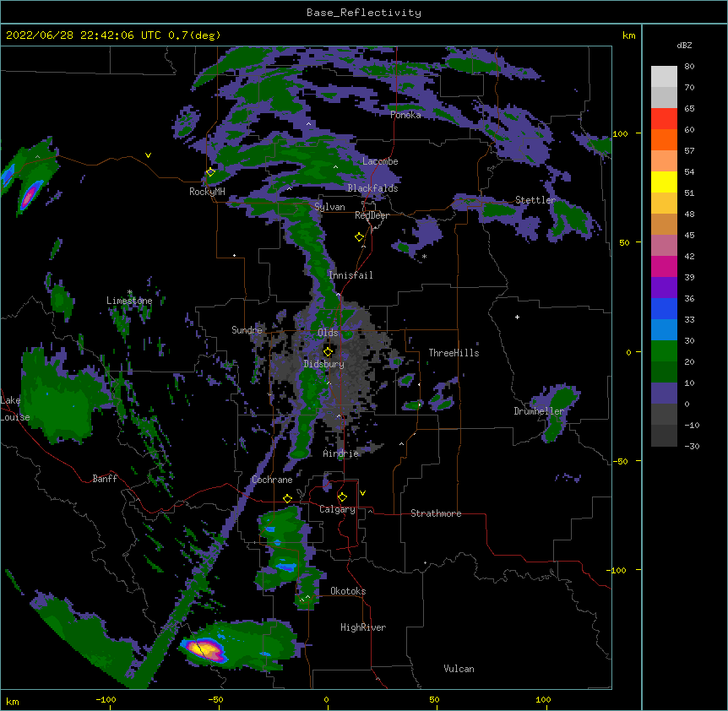The height and width of the screenshot is (711, 728).
Task: Pick the orange 57-60 dBZ swatch
Action: tap(664, 139)
